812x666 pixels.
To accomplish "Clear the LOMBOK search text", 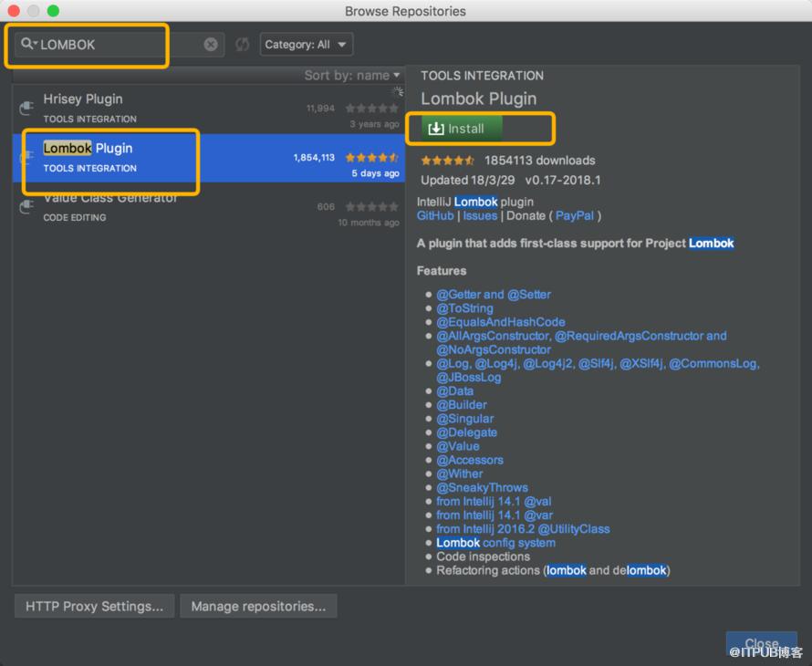I will [211, 45].
